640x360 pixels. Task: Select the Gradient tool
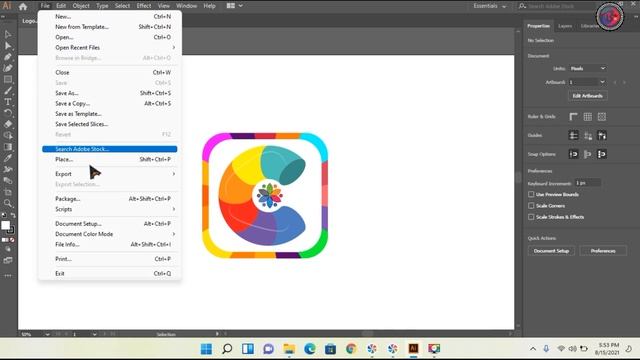tap(8, 147)
